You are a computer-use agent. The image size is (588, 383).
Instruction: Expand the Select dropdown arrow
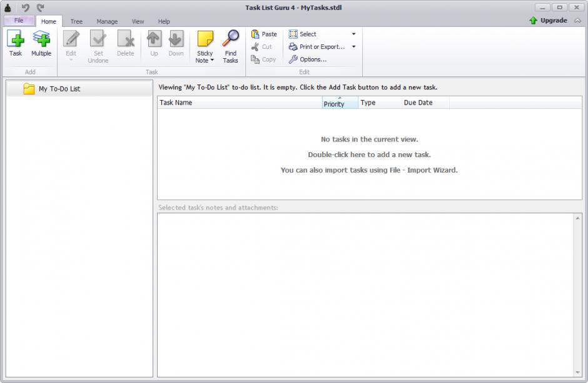pyautogui.click(x=353, y=34)
